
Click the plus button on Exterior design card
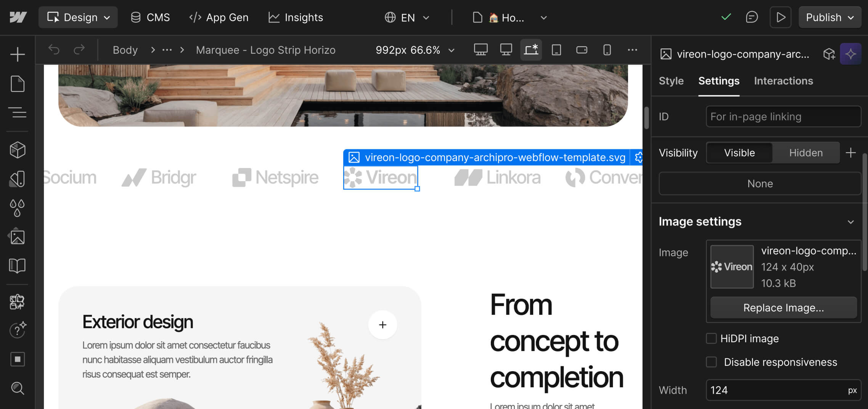pos(383,325)
